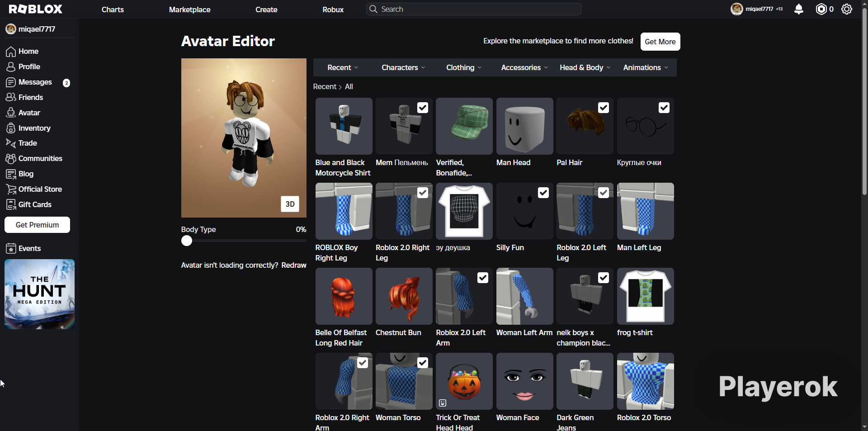Switch avatar preview to 3D
868x431 pixels.
pyautogui.click(x=290, y=204)
